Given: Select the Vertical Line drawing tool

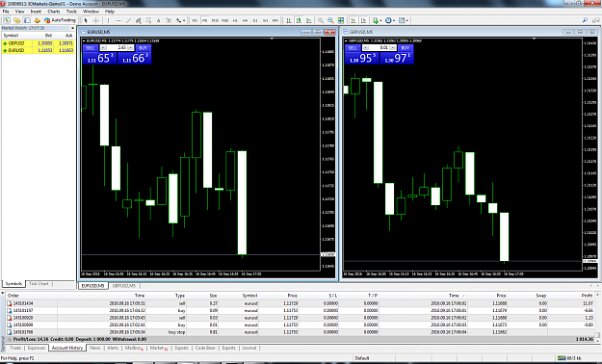Looking at the screenshot, I should (108, 20).
